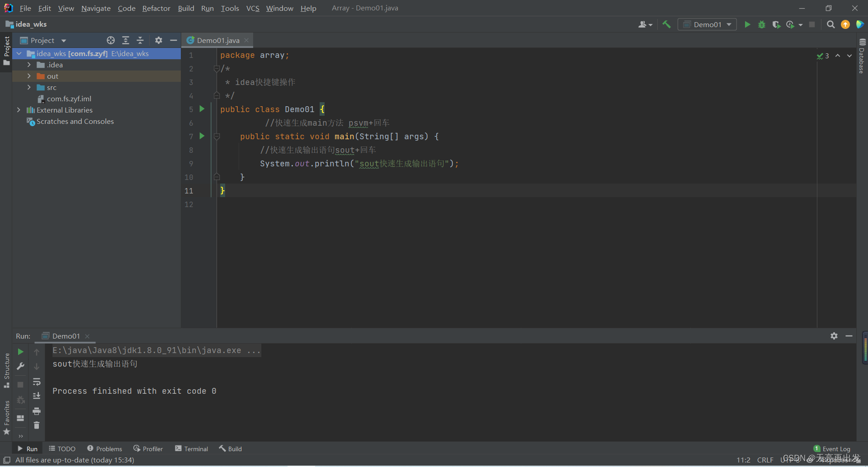Open the Database side panel
868x467 pixels.
point(862,57)
